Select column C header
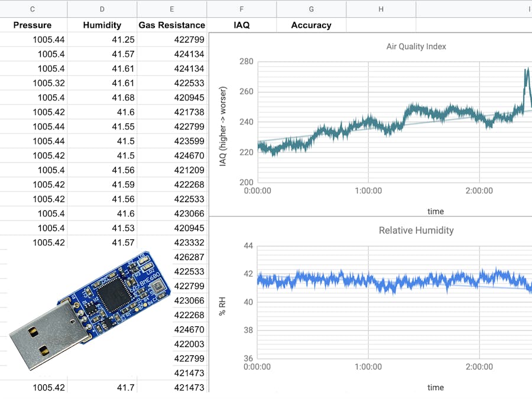 tap(32, 9)
